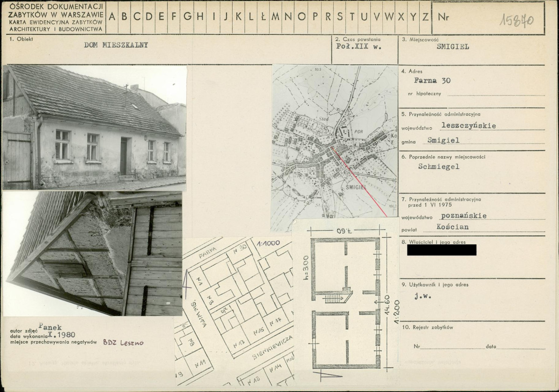559x392 pixels.
Task: Click the label '4. Adres'
Action: coord(412,71)
